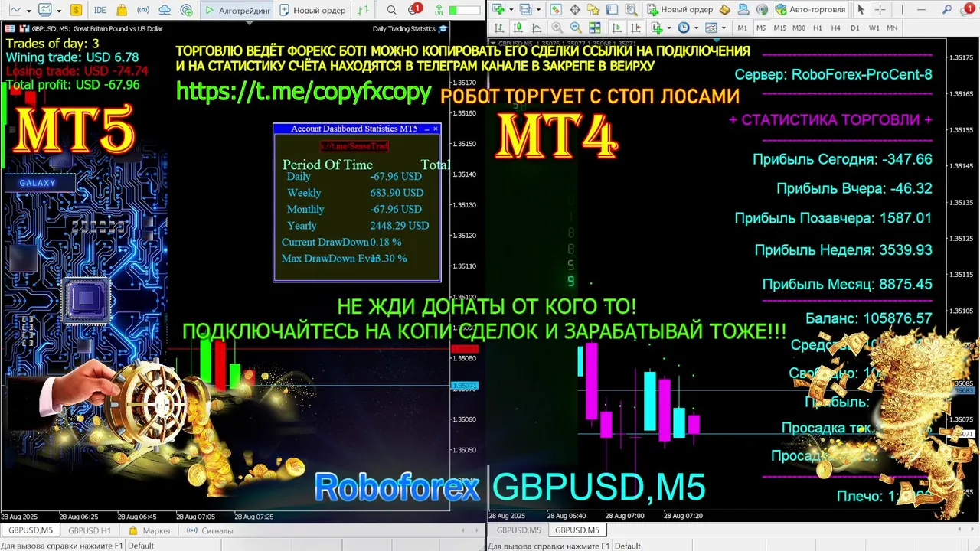Open the MT4 Strategy Tester magnifier icon
Viewport: 980px width, 551px height.
pos(631,9)
